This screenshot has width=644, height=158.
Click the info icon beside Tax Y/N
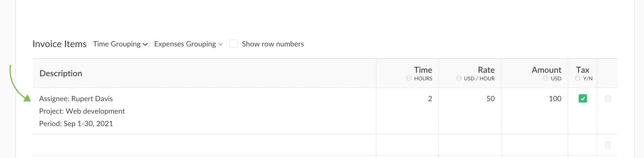point(577,78)
